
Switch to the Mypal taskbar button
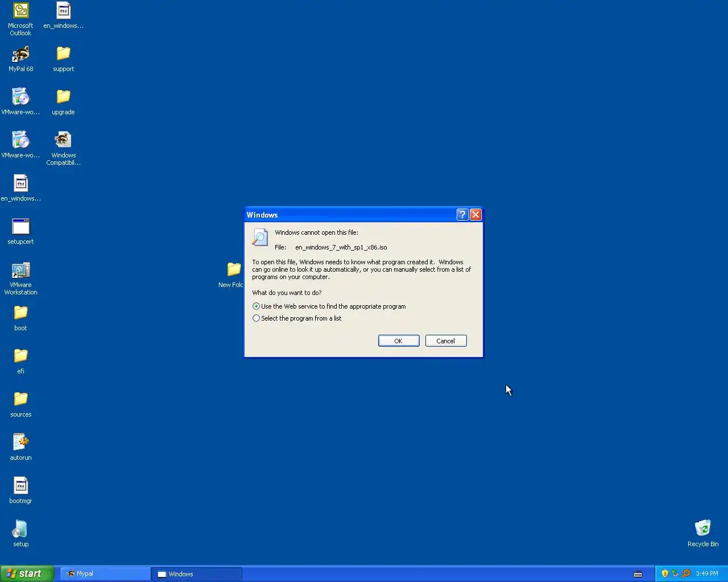pos(106,574)
